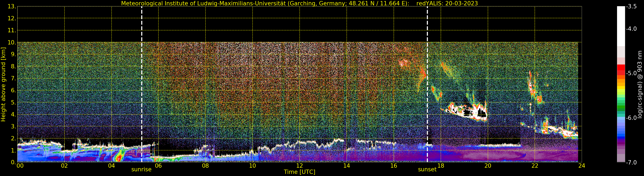Screen dimensions: 644x176
Task: Click the 'sunset' label below the axis
Action: (x=427, y=170)
